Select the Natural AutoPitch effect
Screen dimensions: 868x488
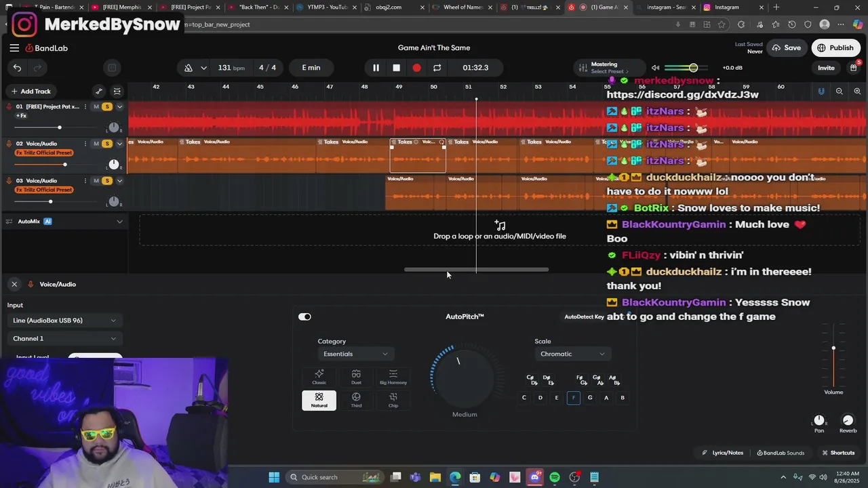(x=319, y=400)
